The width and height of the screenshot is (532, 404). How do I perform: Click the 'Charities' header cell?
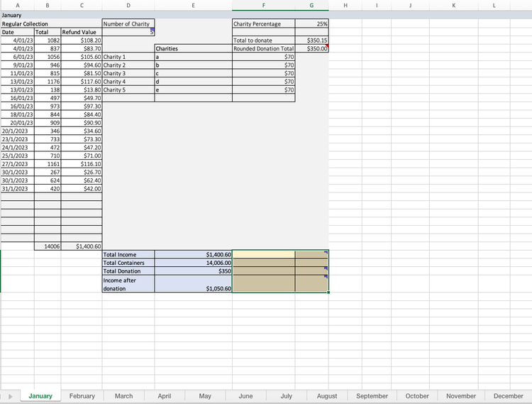pyautogui.click(x=194, y=48)
